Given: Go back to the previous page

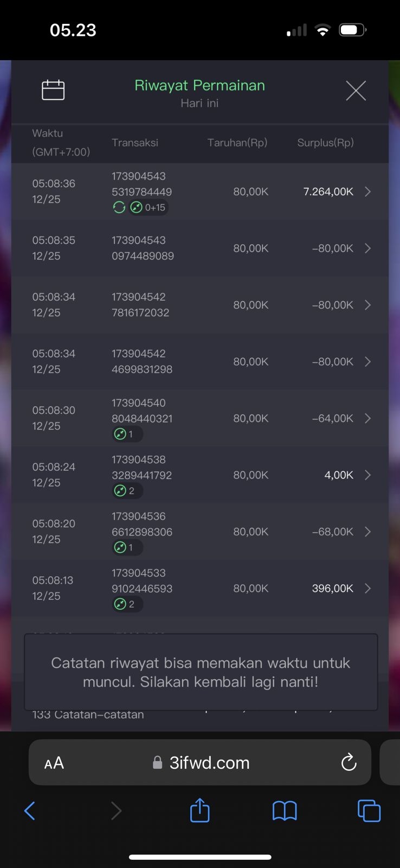Looking at the screenshot, I should (x=30, y=811).
